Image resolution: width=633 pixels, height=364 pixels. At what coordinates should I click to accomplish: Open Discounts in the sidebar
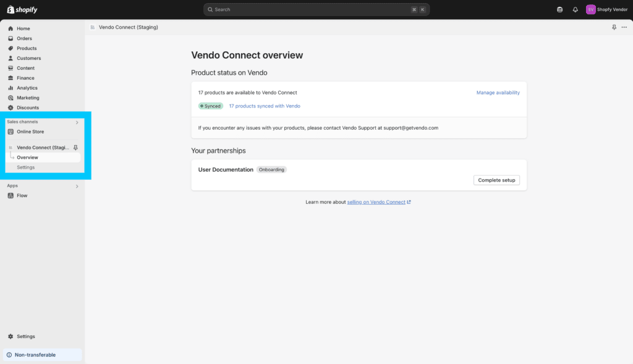pyautogui.click(x=28, y=108)
